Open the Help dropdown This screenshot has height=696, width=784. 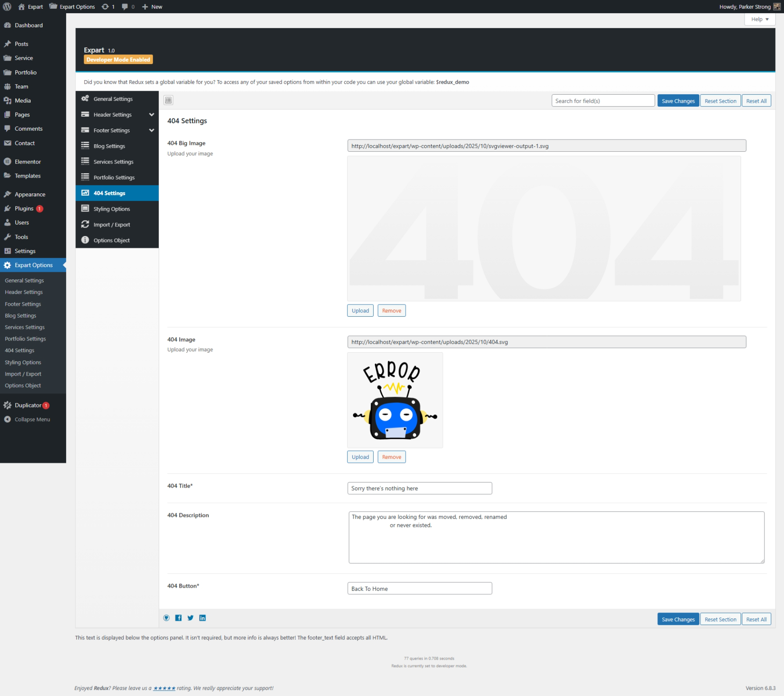click(759, 19)
